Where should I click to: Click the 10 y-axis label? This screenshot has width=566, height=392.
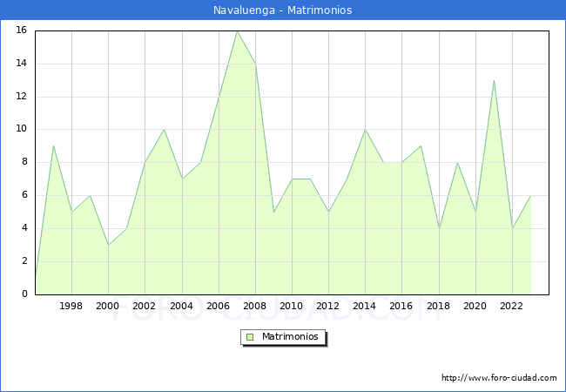tap(21, 129)
